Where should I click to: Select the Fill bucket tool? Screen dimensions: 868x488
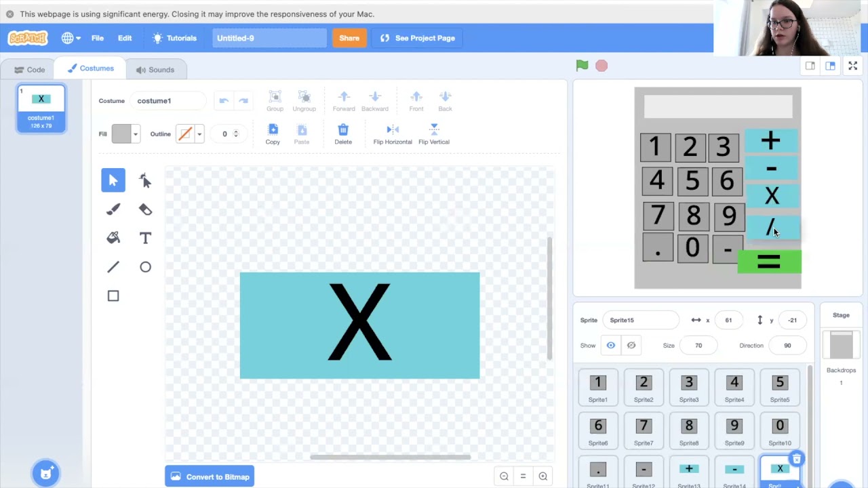[x=113, y=238]
